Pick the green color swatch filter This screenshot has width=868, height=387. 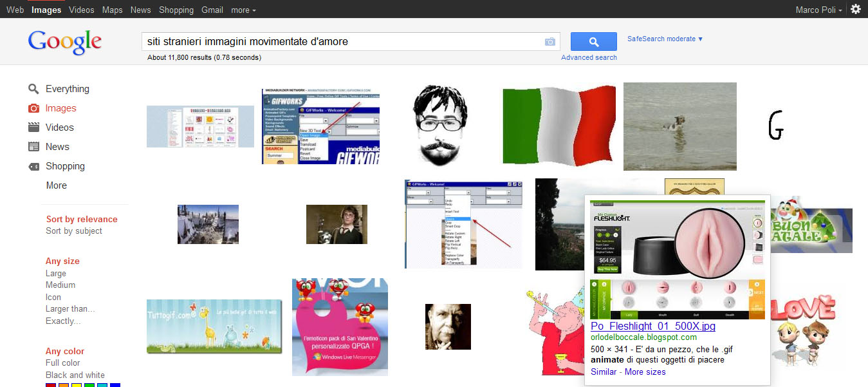coord(89,385)
